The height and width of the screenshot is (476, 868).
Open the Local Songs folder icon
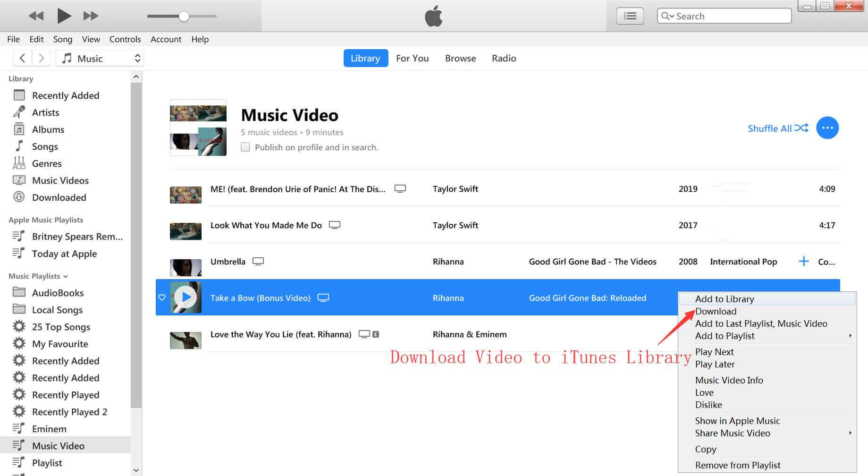19,309
